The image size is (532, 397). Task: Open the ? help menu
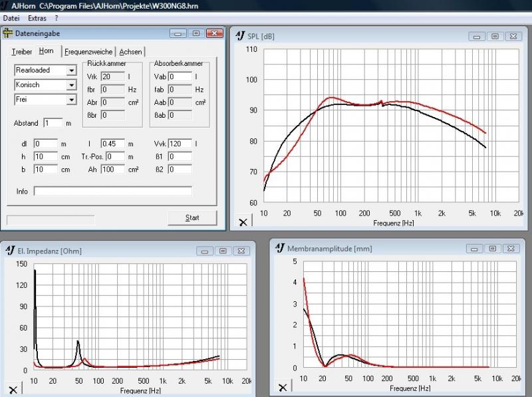click(57, 18)
